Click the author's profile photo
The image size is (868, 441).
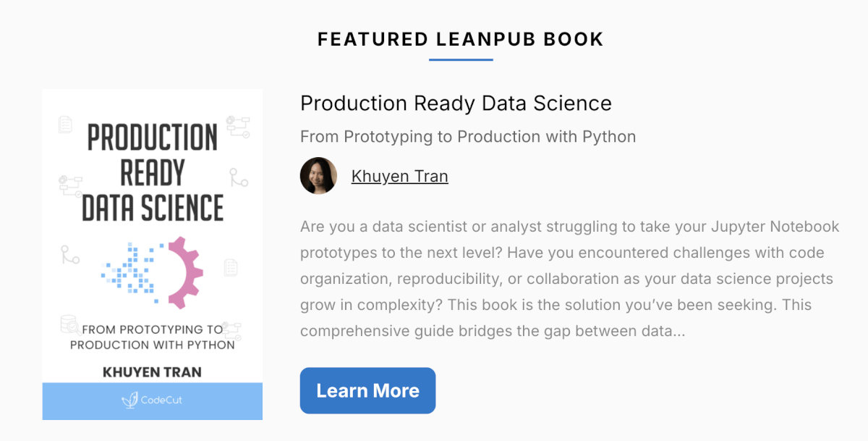318,176
